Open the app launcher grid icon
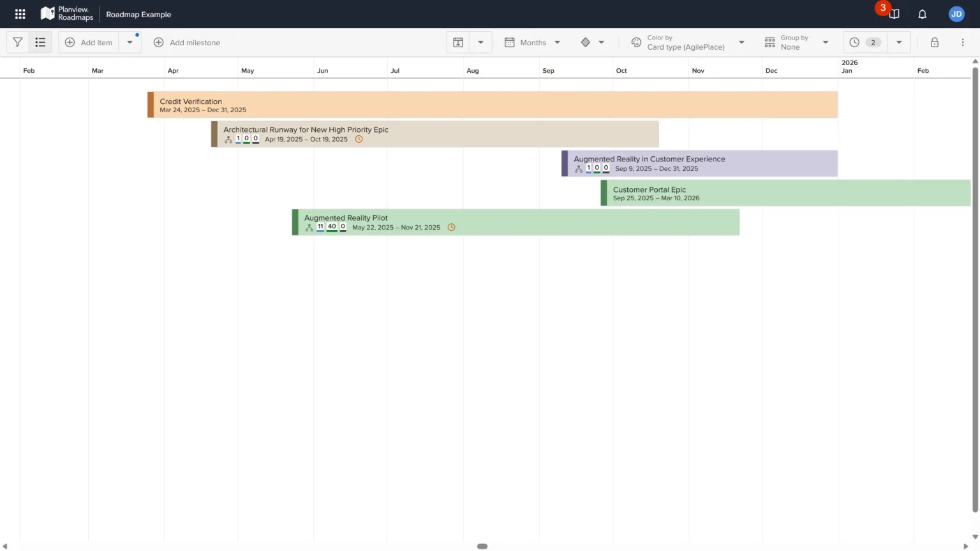 (x=20, y=14)
